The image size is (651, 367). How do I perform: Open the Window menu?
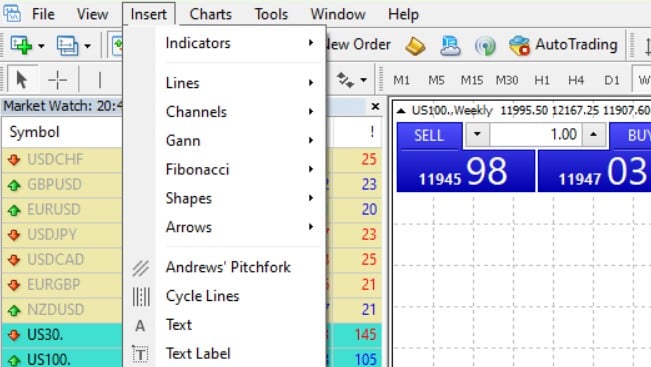(x=338, y=14)
